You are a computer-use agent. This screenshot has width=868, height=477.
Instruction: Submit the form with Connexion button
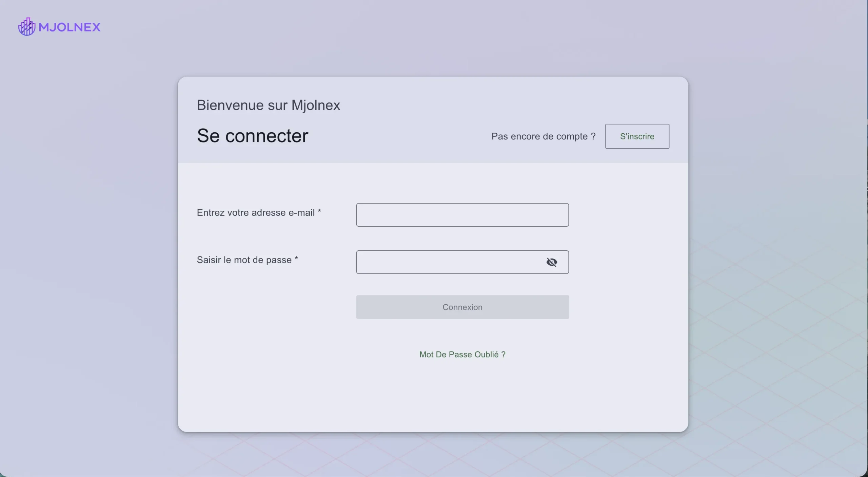[x=462, y=307]
